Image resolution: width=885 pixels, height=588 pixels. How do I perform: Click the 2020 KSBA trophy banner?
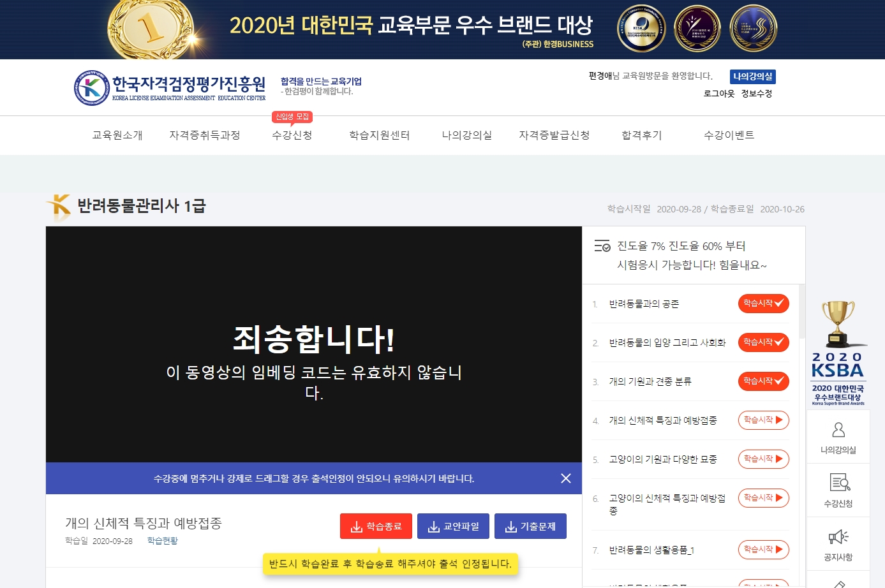tap(838, 353)
